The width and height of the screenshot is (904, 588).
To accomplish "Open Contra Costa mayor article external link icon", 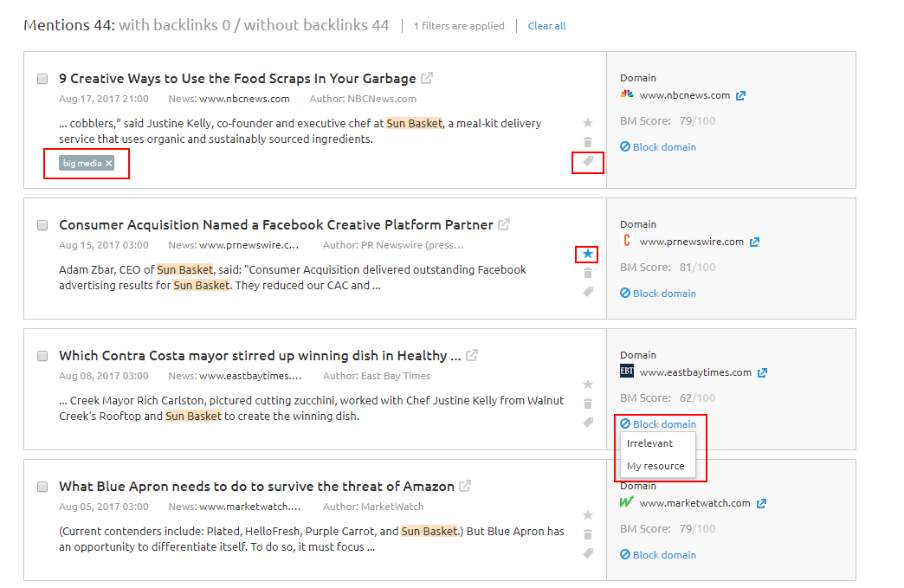I will coord(472,355).
